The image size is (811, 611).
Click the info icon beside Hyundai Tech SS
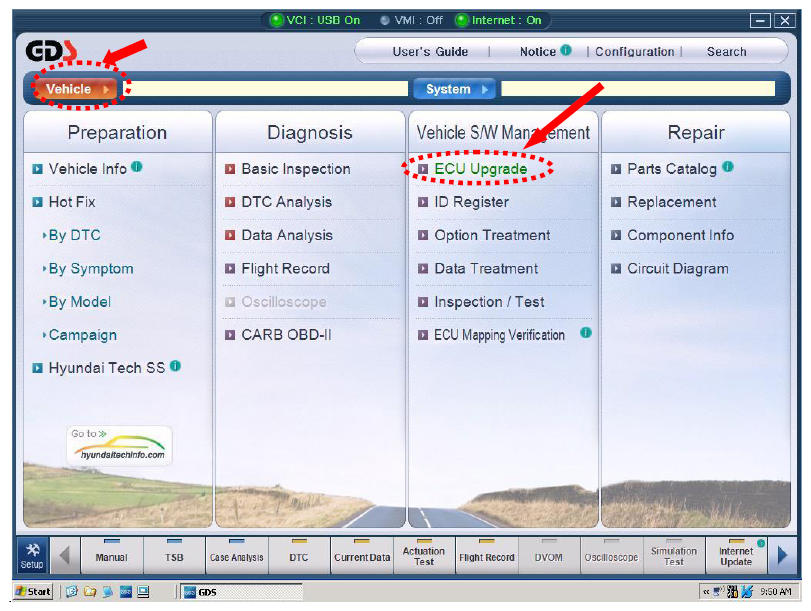175,366
